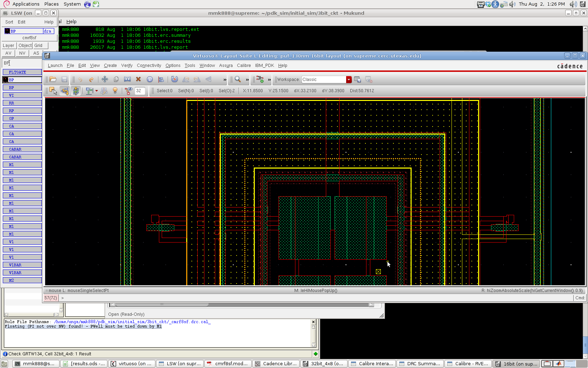
Task: Select the Move tool (four-arrow icon)
Action: click(x=105, y=80)
